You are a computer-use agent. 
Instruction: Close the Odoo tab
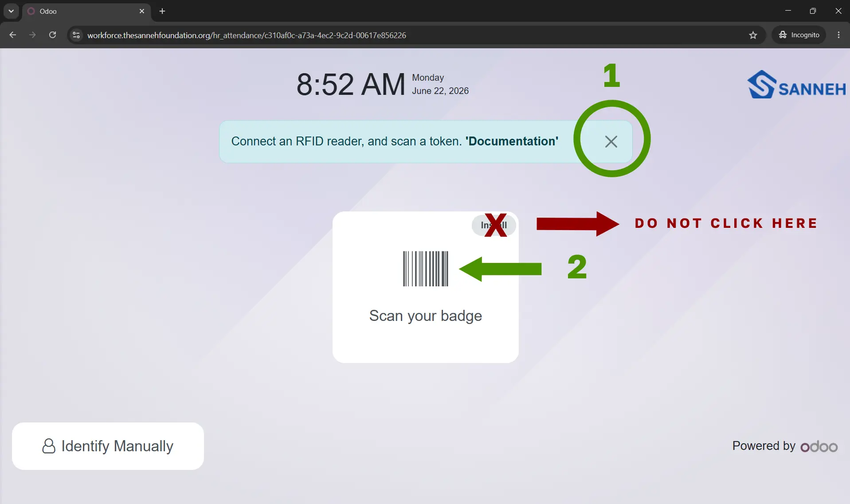pos(142,11)
